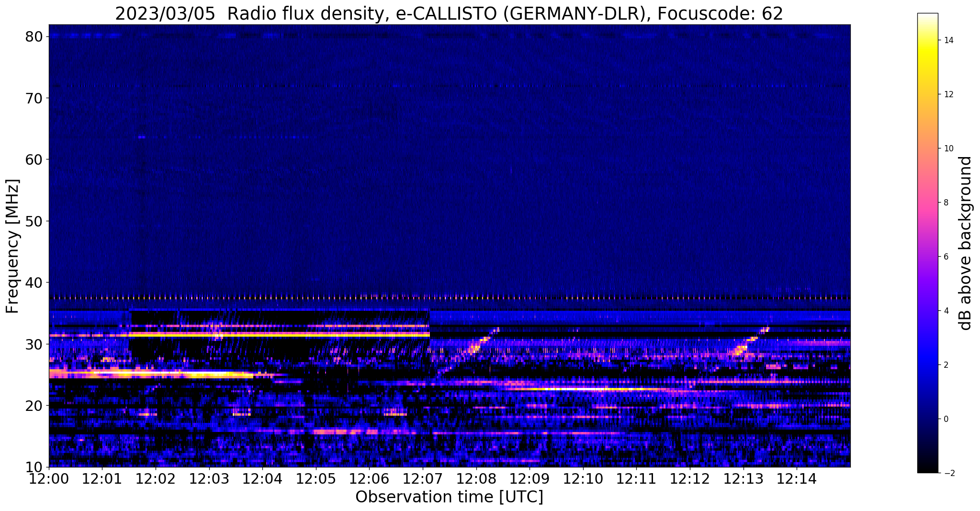Click the 60 MHz frequency tick label
The width and height of the screenshot is (980, 511).
[34, 159]
